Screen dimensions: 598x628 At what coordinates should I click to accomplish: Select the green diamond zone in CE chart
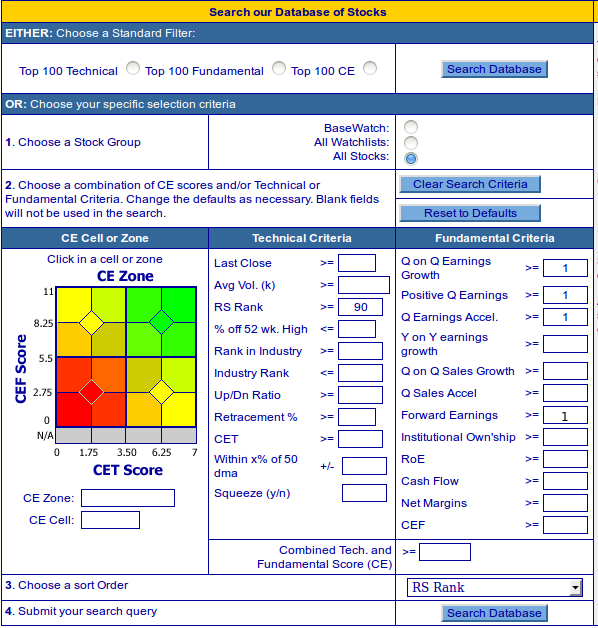161,322
